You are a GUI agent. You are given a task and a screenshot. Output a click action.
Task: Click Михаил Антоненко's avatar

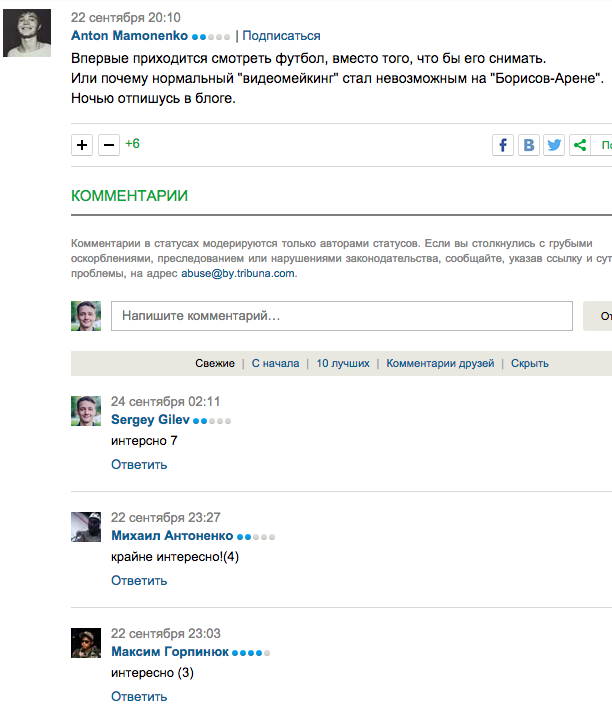point(86,527)
